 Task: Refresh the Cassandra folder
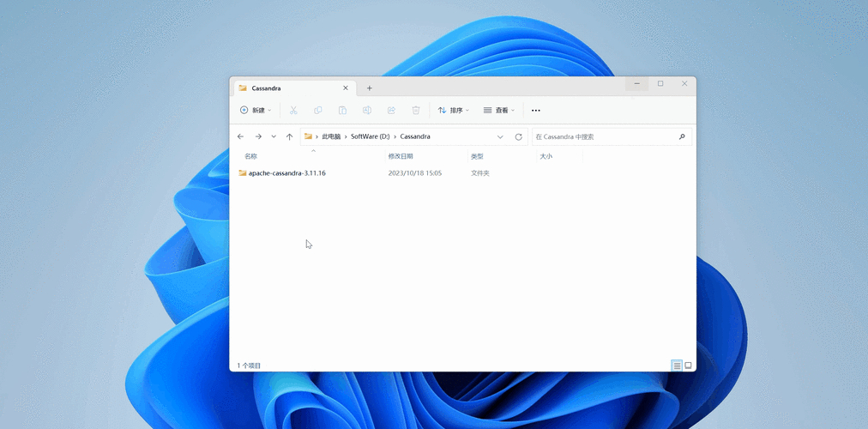tap(519, 136)
